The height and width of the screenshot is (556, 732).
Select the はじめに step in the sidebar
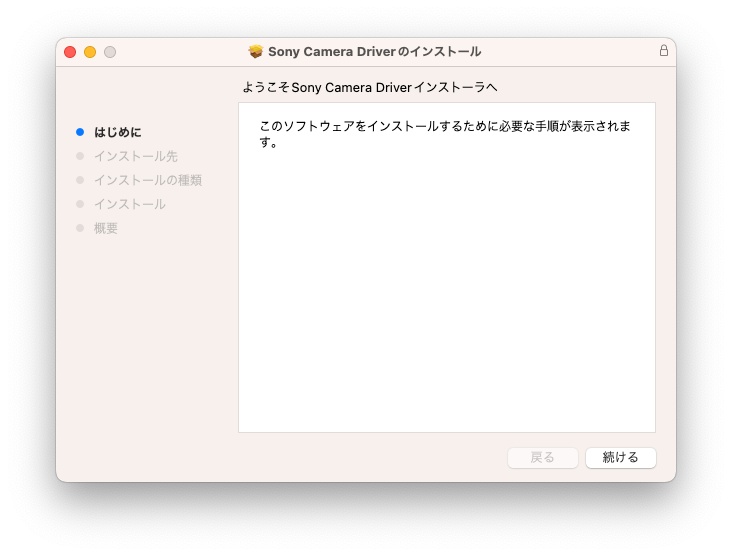pos(118,132)
